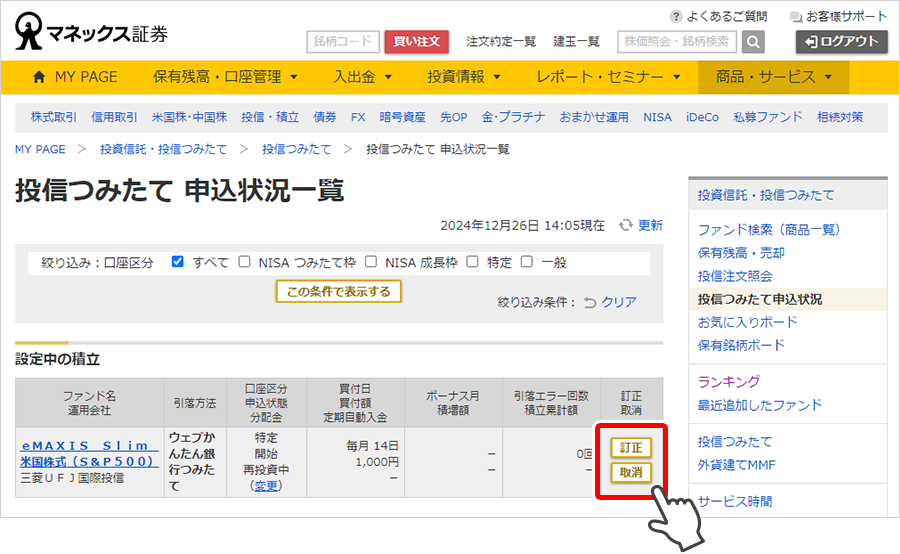Open MY PAGE in the yellow navigation bar

(75, 77)
